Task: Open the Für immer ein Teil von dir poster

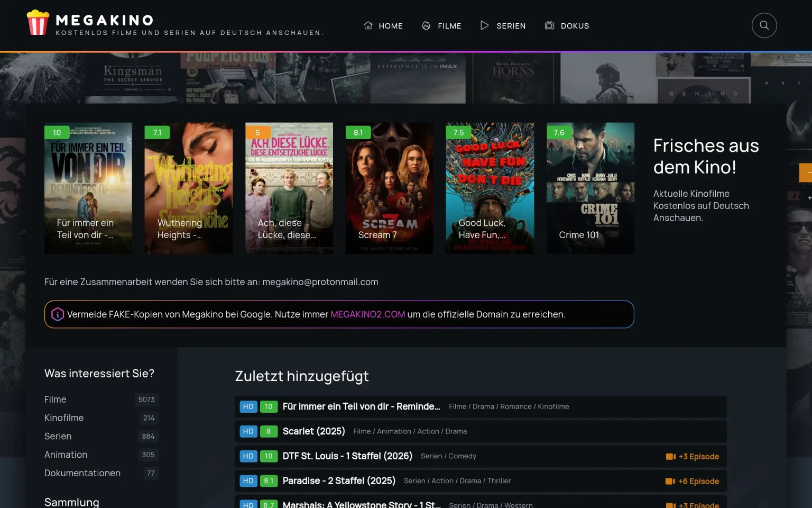Action: coord(88,188)
